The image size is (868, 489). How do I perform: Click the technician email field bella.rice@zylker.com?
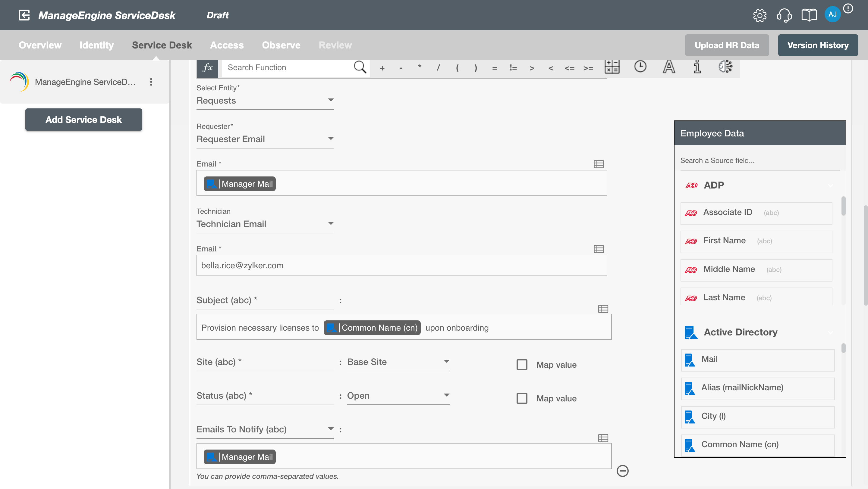coord(401,265)
